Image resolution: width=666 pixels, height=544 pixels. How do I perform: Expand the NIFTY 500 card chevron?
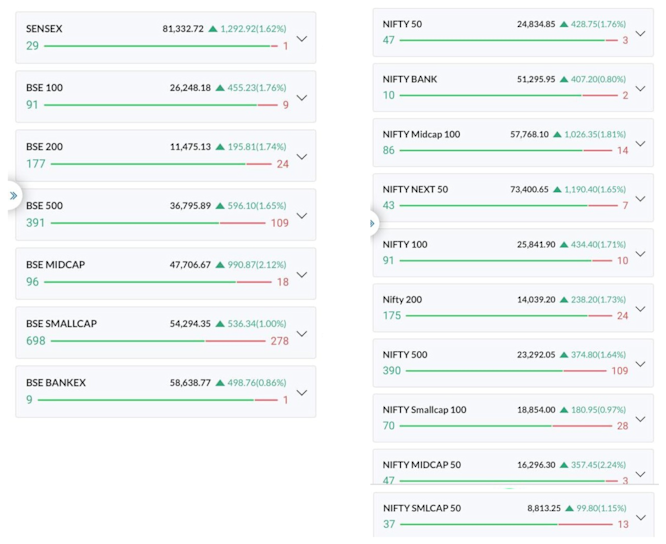coord(640,364)
